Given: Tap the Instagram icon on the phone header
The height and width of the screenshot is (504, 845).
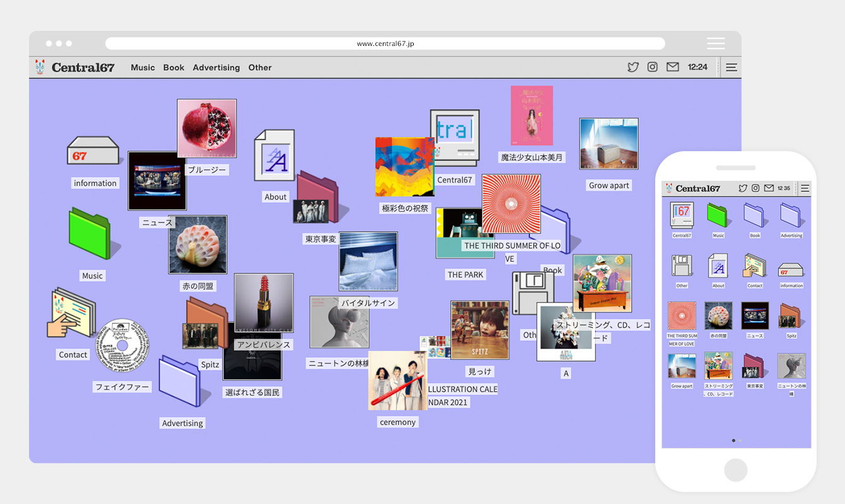Looking at the screenshot, I should (x=755, y=188).
